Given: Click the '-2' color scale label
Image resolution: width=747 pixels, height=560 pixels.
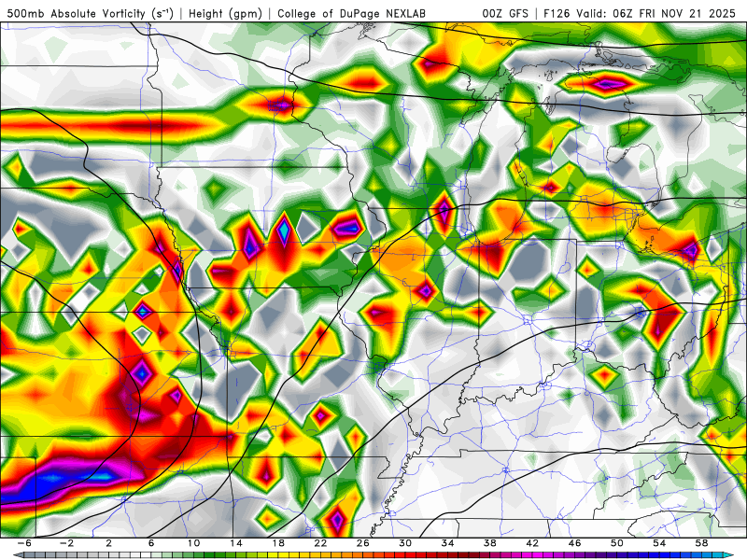Looking at the screenshot, I should click(66, 543).
